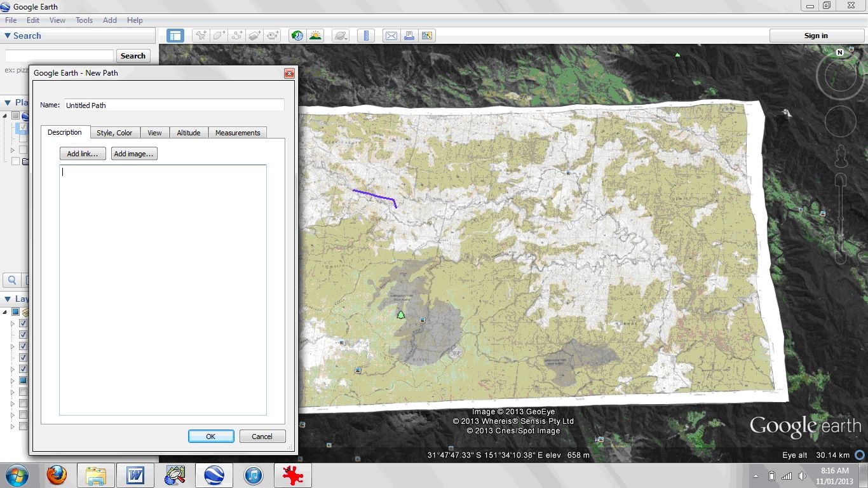Image resolution: width=868 pixels, height=488 pixels.
Task: Switch to the Altitude tab
Action: pos(189,133)
